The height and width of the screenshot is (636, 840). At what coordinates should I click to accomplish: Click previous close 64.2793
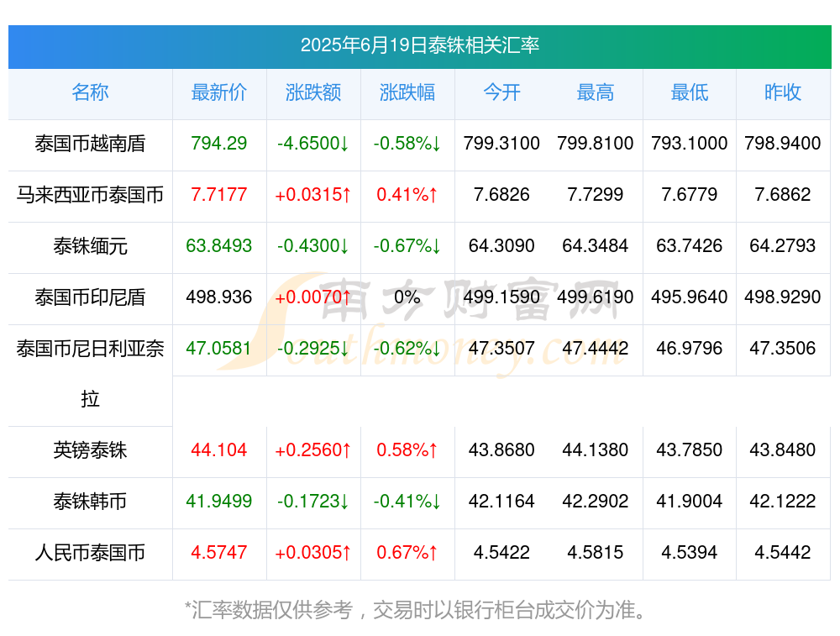tap(783, 246)
